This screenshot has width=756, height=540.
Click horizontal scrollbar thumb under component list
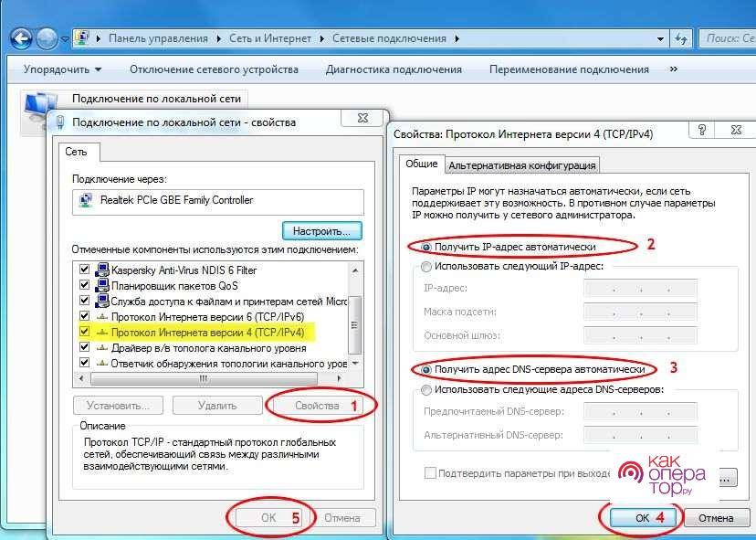tap(203, 379)
